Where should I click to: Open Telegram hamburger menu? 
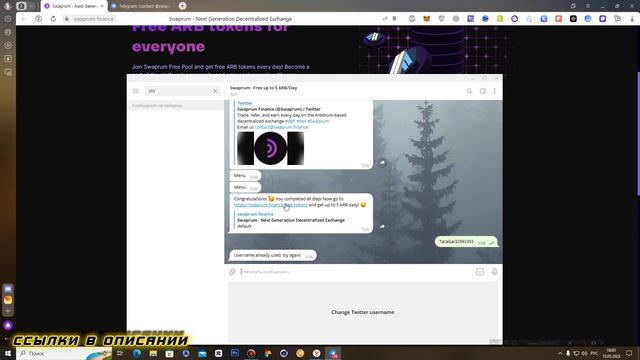[x=136, y=91]
